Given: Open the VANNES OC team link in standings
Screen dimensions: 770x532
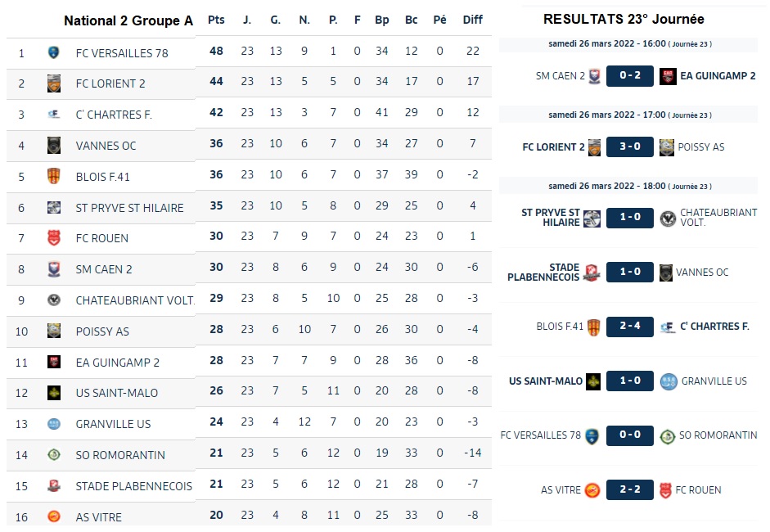Looking at the screenshot, I should click(106, 146).
